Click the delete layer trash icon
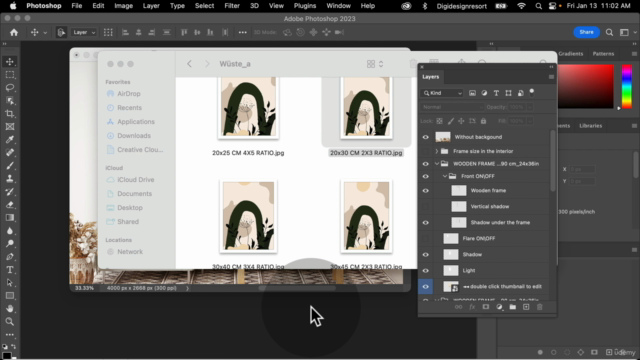The height and width of the screenshot is (360, 640). [540, 307]
